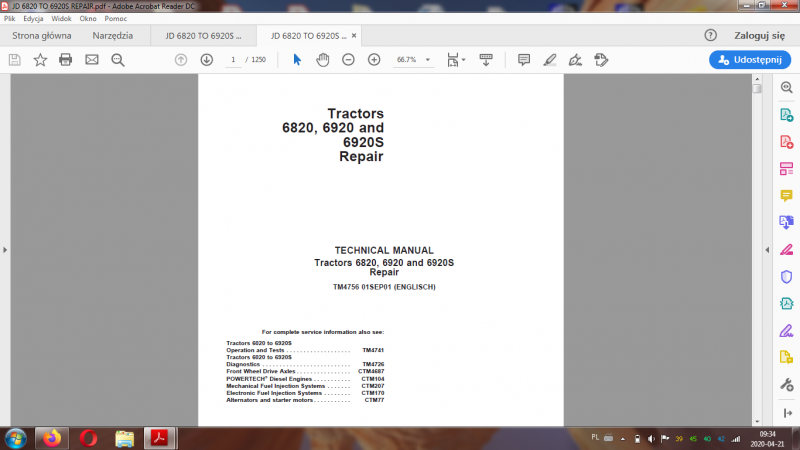Add the document to starred favorites
Viewport: 800px width, 450px height.
[40, 60]
